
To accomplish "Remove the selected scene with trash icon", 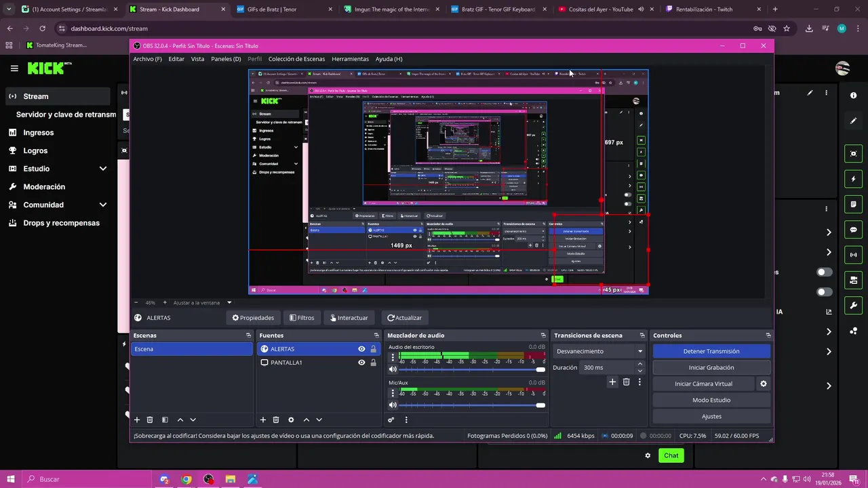I will (x=150, y=420).
